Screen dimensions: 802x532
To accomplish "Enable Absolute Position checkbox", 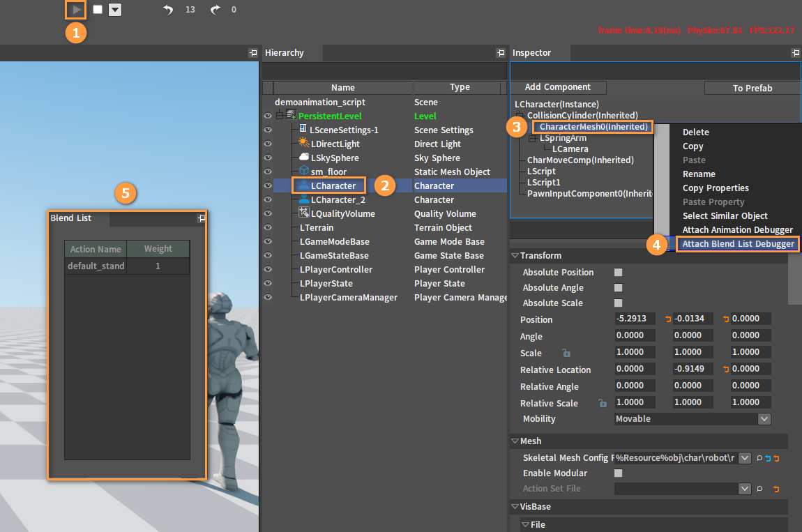I will pos(618,273).
